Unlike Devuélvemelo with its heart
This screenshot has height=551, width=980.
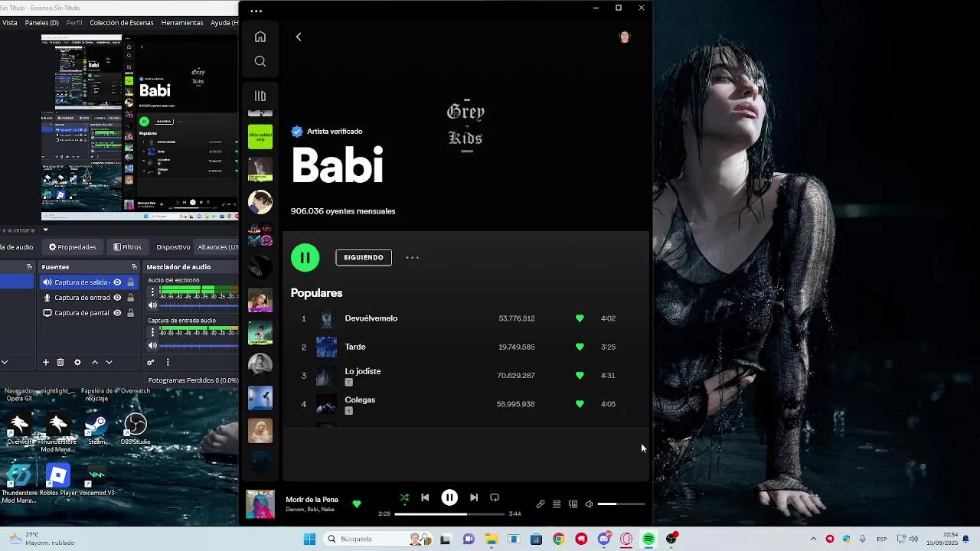click(x=580, y=318)
